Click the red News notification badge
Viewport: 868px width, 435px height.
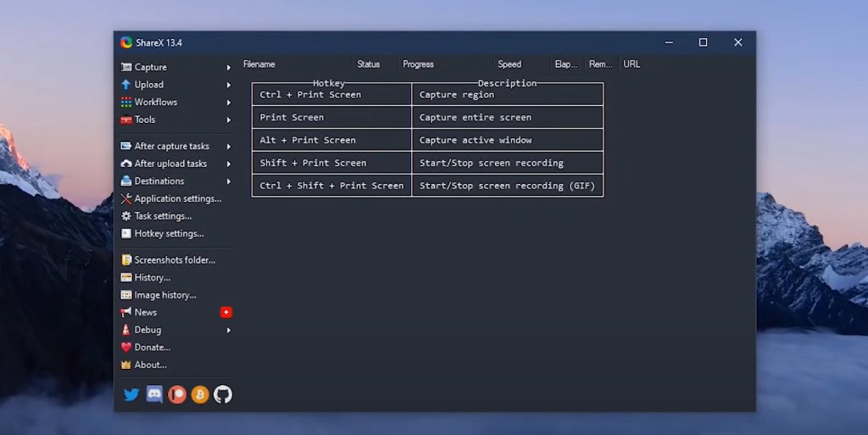[225, 312]
